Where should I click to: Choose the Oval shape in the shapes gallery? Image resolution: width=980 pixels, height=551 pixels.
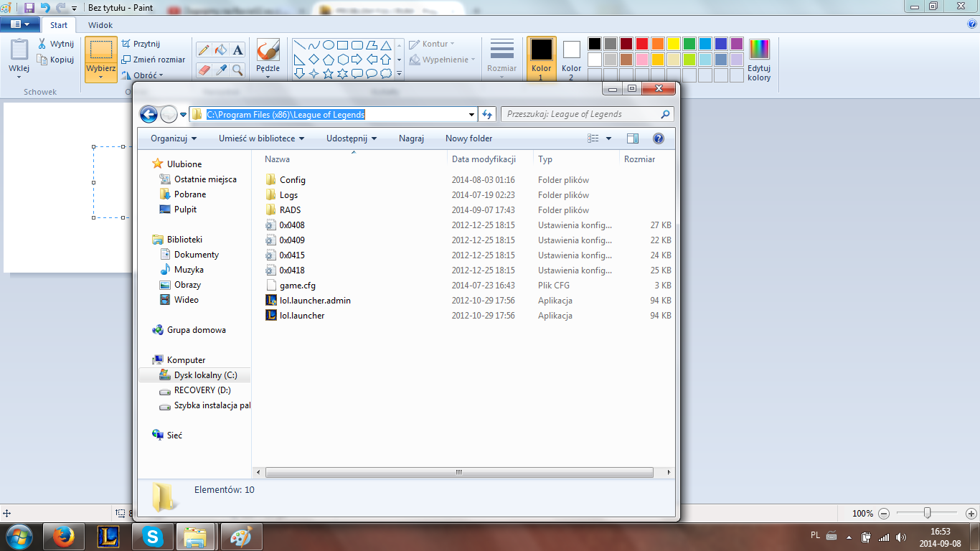pos(328,45)
